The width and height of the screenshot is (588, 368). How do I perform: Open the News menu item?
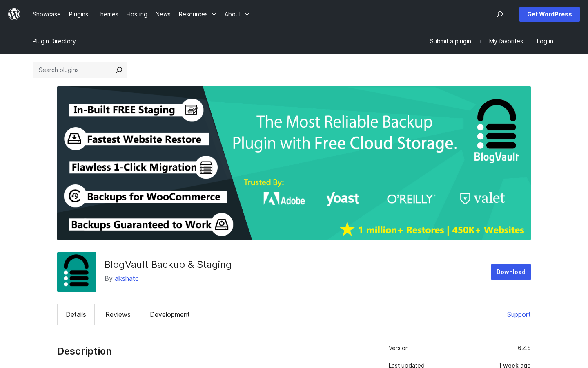163,14
